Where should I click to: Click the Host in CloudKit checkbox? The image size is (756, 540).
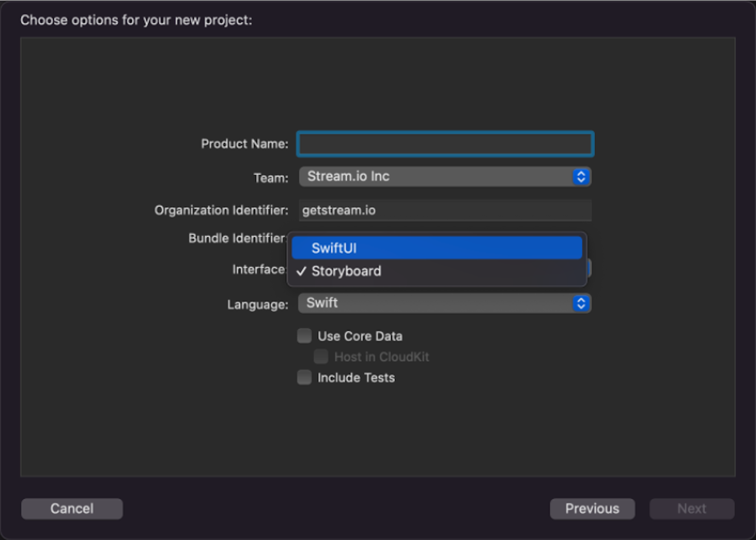[321, 357]
